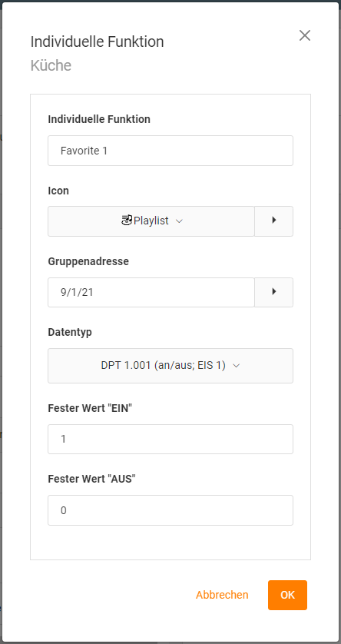The width and height of the screenshot is (341, 644).
Task: Click the chevron next to DPT 1.001
Action: click(x=236, y=366)
